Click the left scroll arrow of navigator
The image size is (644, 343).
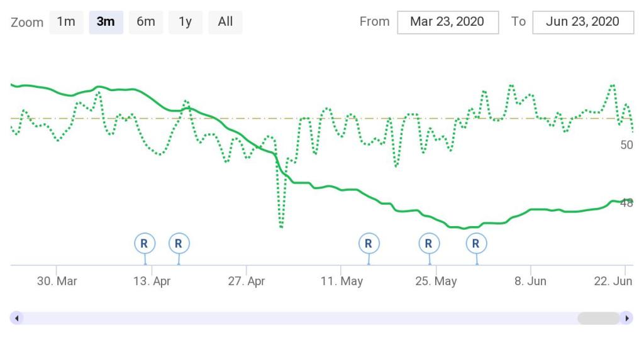pyautogui.click(x=17, y=318)
